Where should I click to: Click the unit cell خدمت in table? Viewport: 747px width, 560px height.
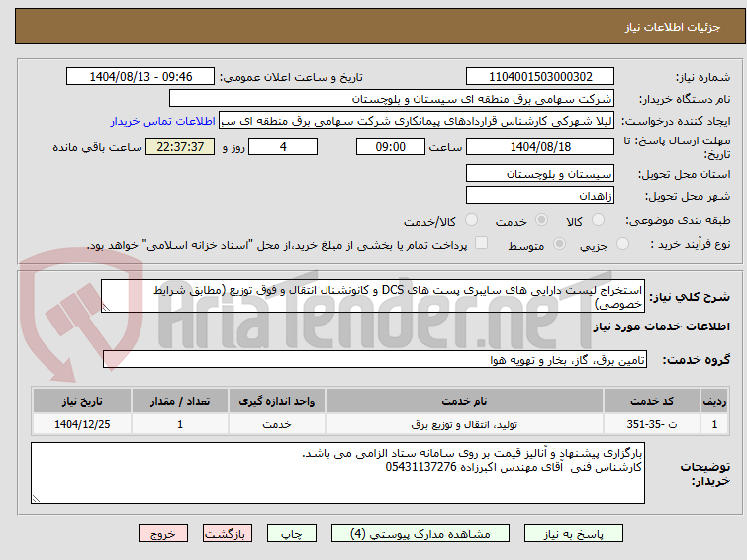(277, 424)
